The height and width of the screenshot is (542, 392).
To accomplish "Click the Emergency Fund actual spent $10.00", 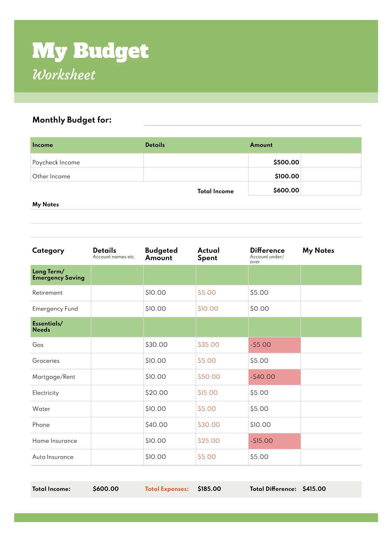I will pyautogui.click(x=208, y=309).
